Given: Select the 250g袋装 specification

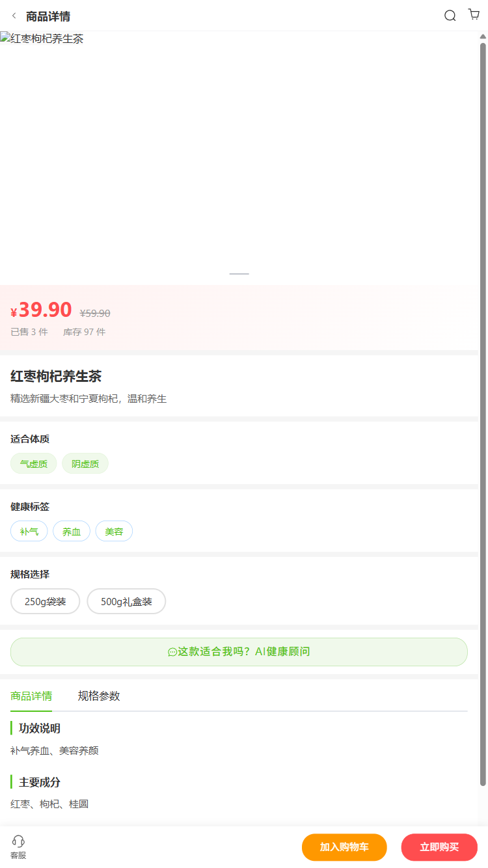Looking at the screenshot, I should tap(45, 601).
